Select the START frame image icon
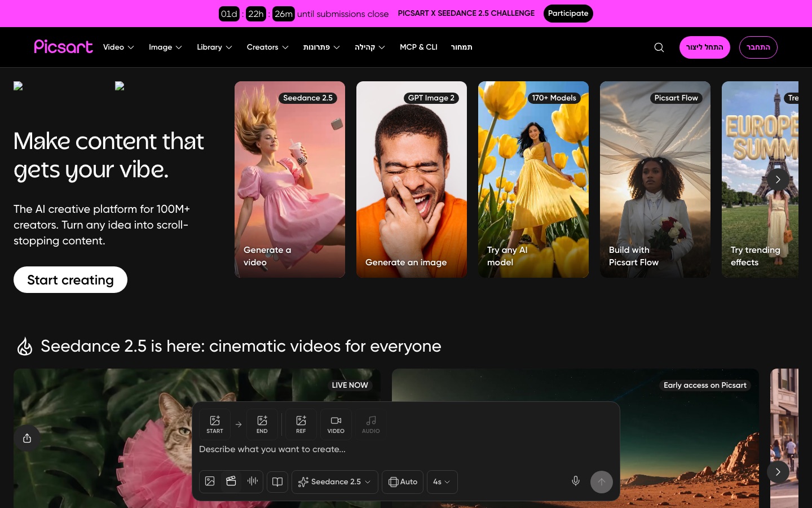 pos(215,424)
